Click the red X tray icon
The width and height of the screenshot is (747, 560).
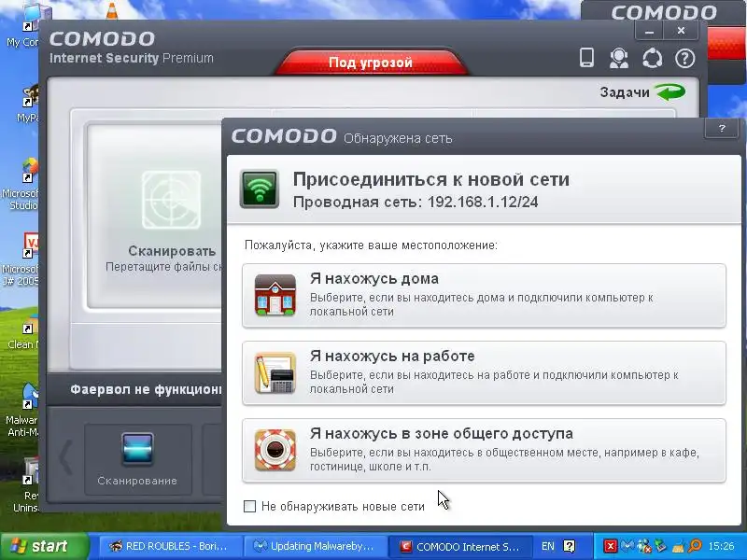pyautogui.click(x=611, y=546)
